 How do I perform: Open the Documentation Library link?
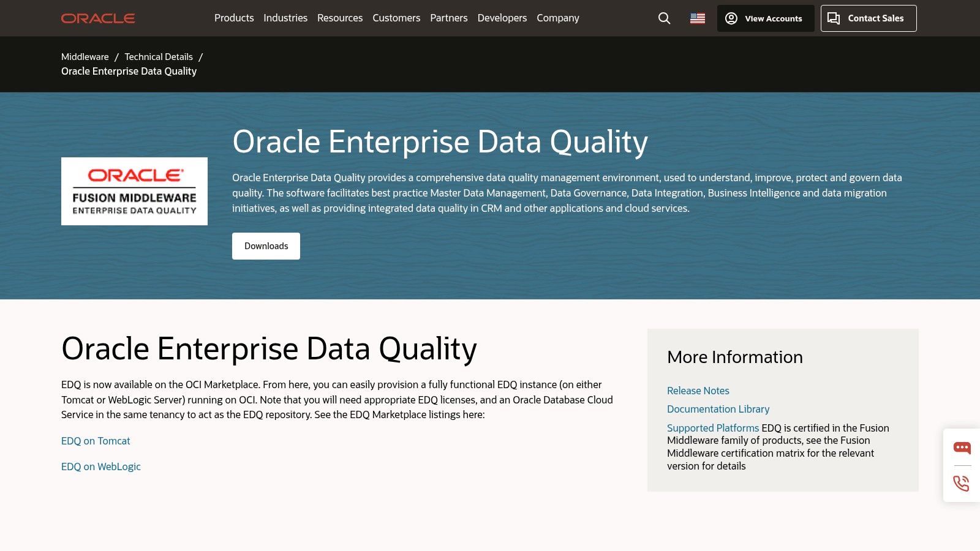pyautogui.click(x=718, y=409)
